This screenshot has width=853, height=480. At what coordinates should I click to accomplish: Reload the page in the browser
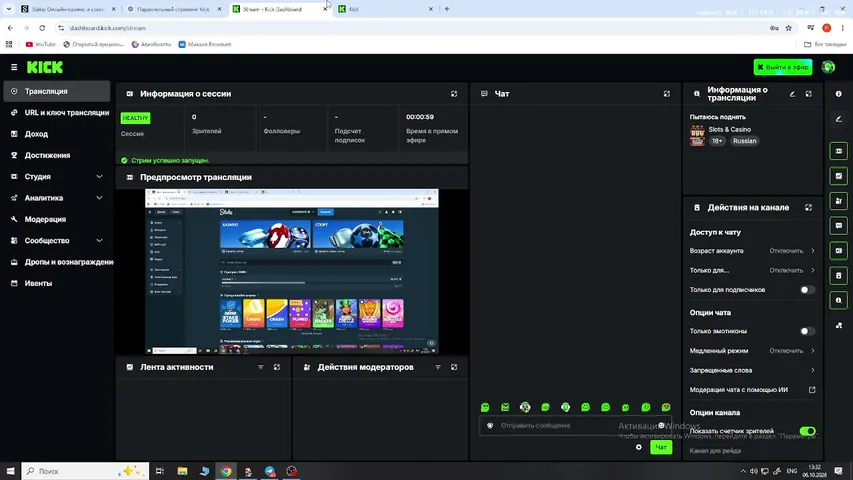(42, 28)
